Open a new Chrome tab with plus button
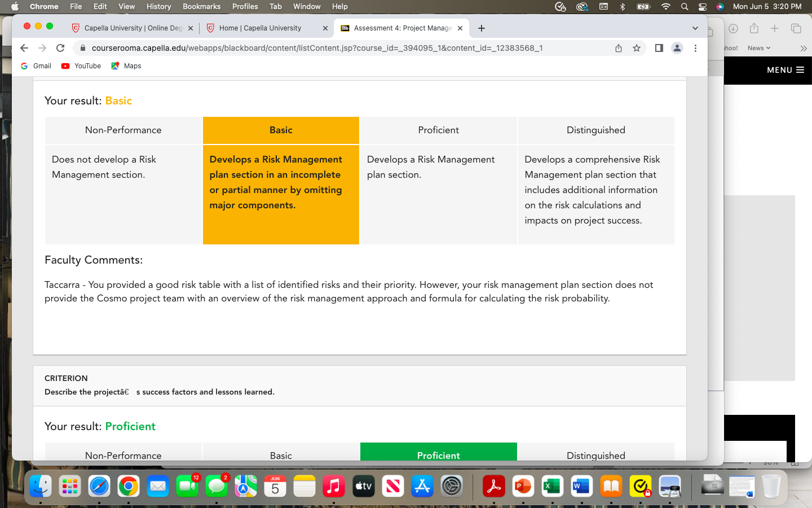 pyautogui.click(x=482, y=28)
